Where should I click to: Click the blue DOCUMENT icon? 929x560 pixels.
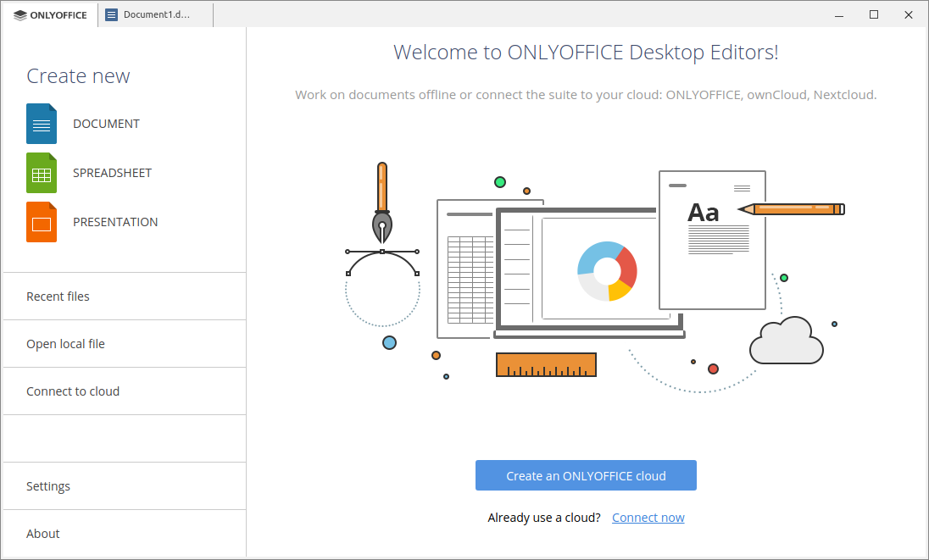pyautogui.click(x=41, y=123)
